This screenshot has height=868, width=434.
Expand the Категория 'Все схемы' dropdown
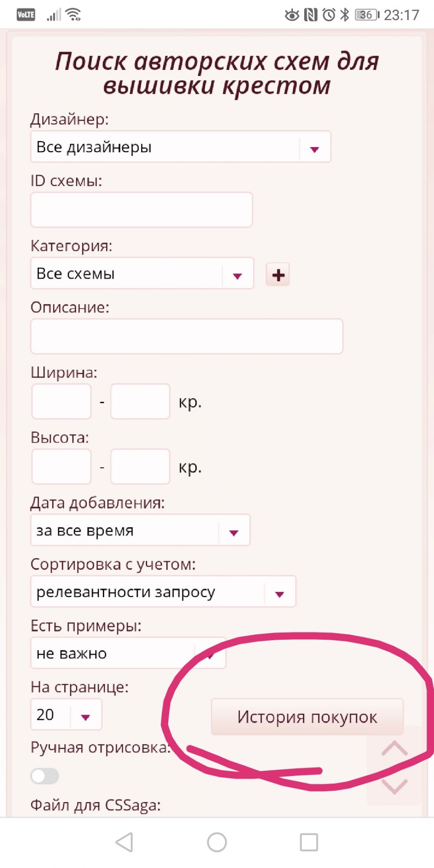(x=142, y=274)
